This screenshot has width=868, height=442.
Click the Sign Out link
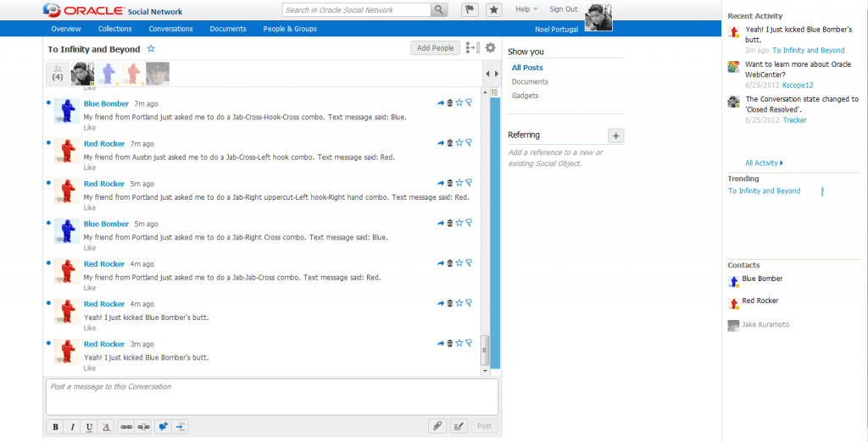coord(563,8)
